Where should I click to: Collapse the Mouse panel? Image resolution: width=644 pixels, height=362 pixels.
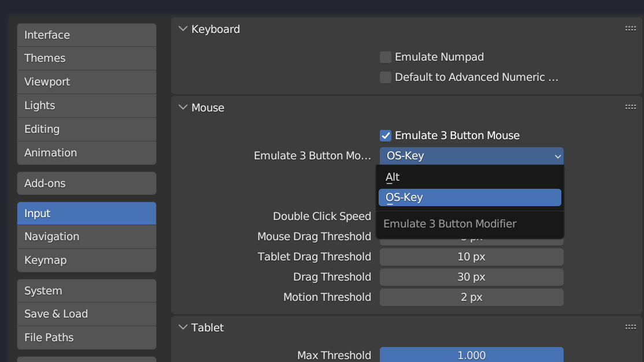click(x=183, y=107)
